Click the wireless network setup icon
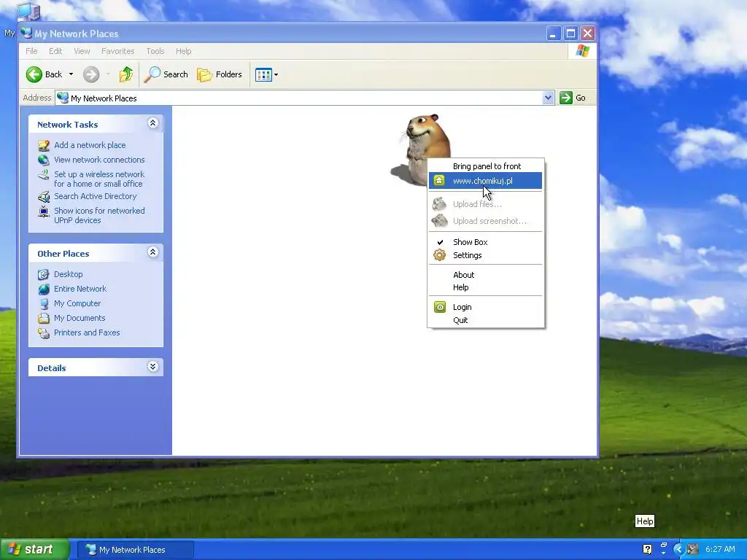Screen dimensions: 747x560 tap(44, 174)
